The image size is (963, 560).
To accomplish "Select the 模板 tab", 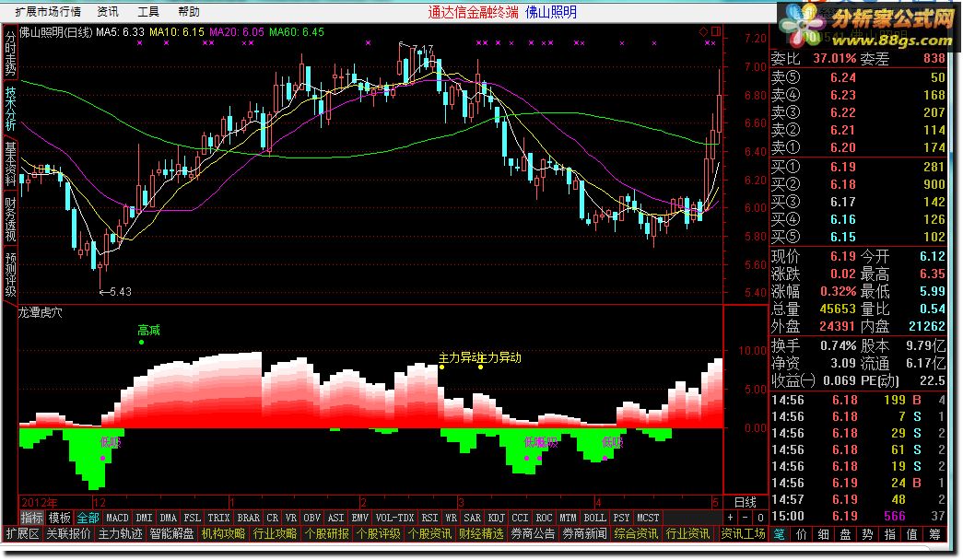I will click(60, 518).
